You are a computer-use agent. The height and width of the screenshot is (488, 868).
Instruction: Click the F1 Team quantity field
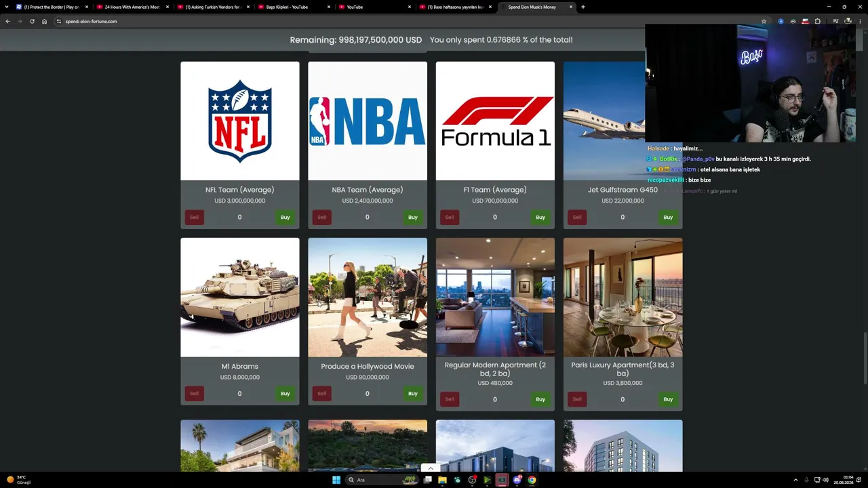tap(495, 218)
